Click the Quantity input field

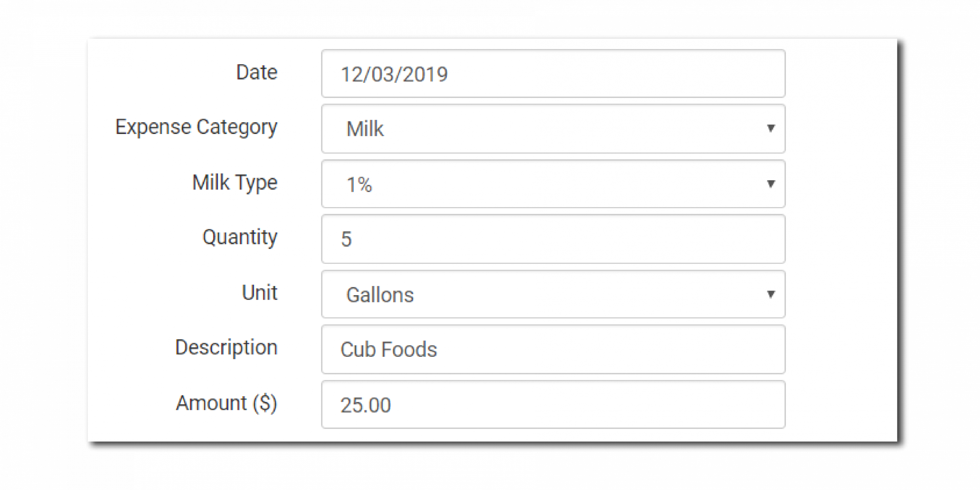[553, 239]
